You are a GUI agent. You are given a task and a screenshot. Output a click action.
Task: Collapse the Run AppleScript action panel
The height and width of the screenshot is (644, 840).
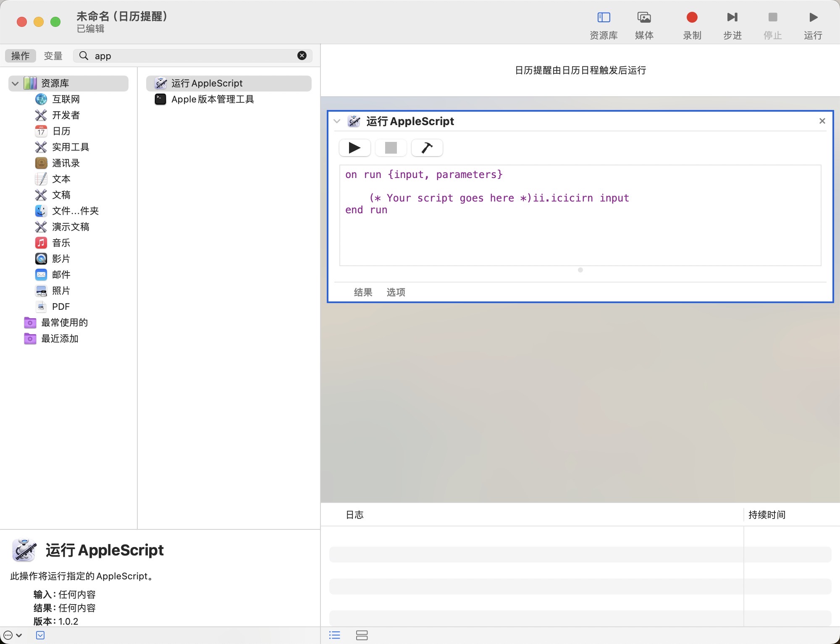(x=337, y=121)
